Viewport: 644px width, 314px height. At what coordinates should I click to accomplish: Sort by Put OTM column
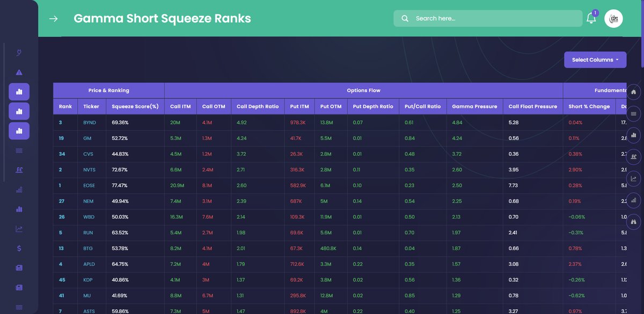click(331, 107)
